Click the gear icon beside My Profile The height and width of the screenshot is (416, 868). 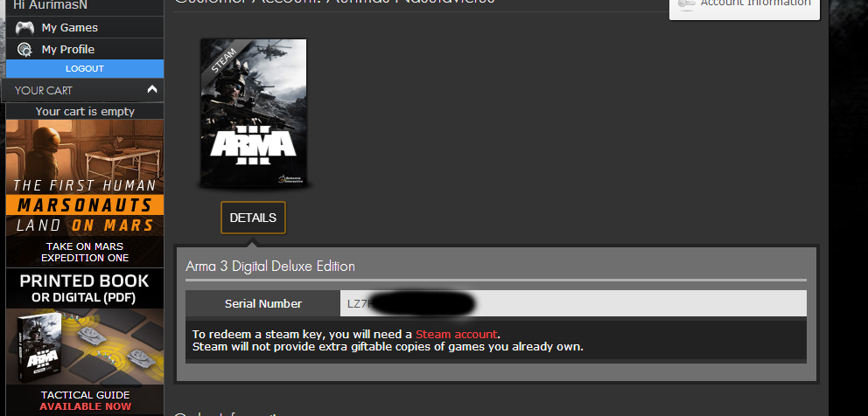pos(24,49)
